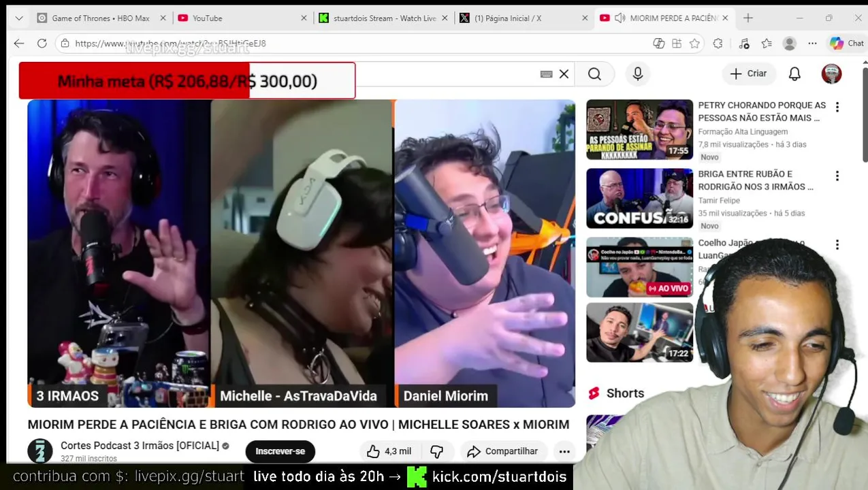Screen dimensions: 868x490
Task: Click the YouTube search magnifier button
Action: (594, 73)
